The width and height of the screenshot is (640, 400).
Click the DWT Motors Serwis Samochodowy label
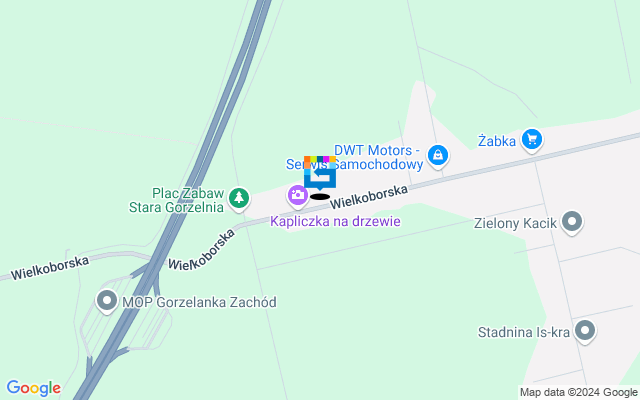(354, 157)
